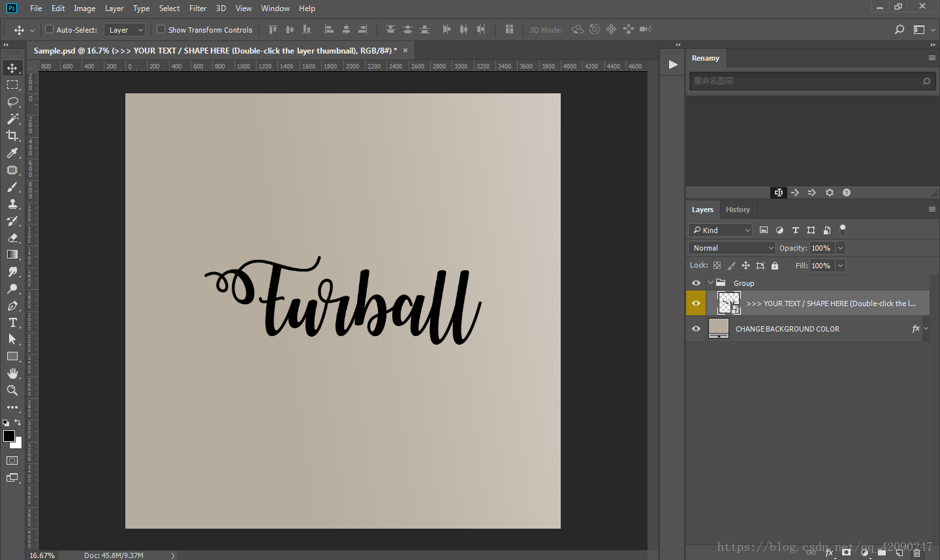The width and height of the screenshot is (940, 560).
Task: Open Renamy help question mark
Action: pyautogui.click(x=847, y=193)
